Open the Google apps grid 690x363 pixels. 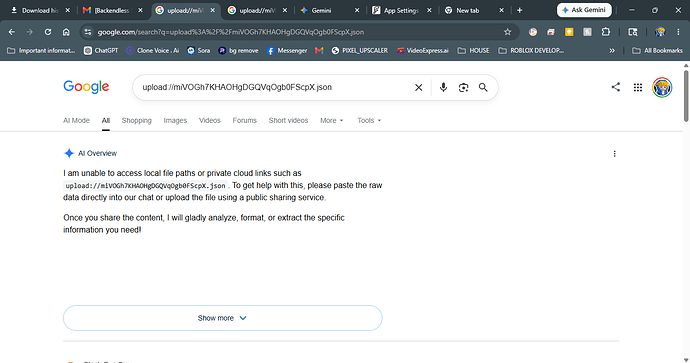[638, 88]
